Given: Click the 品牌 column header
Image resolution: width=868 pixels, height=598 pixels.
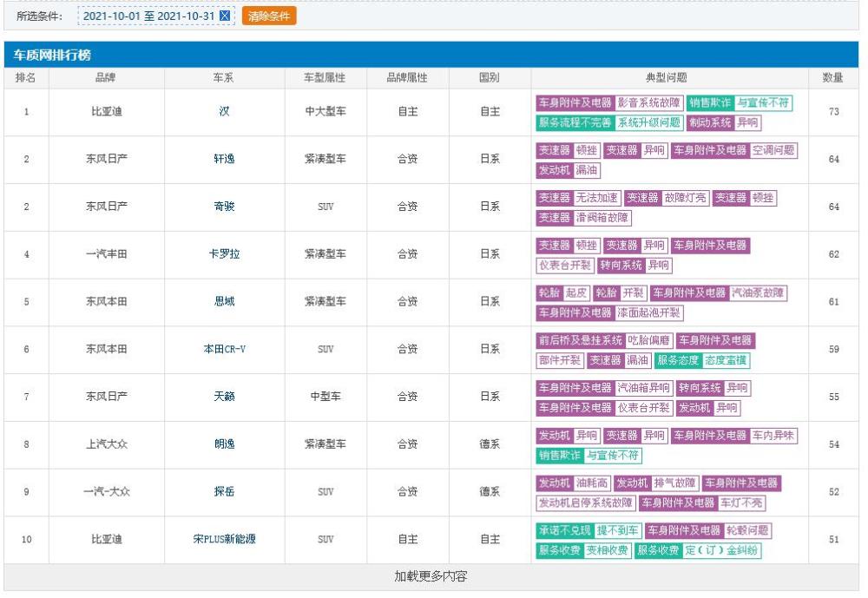Looking at the screenshot, I should 106,77.
